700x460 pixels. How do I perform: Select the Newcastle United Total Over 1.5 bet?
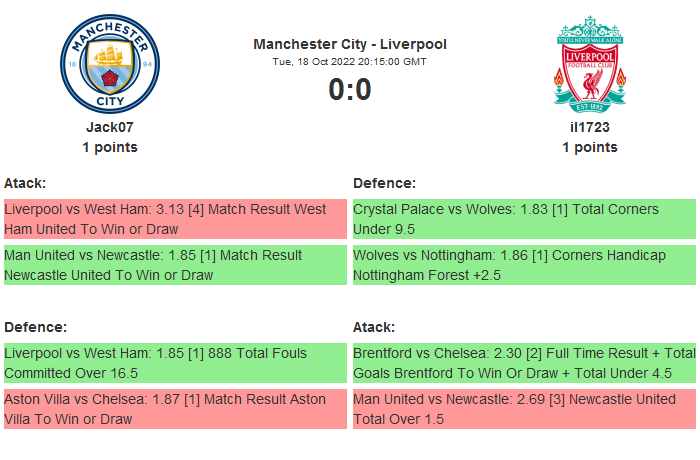coord(524,409)
